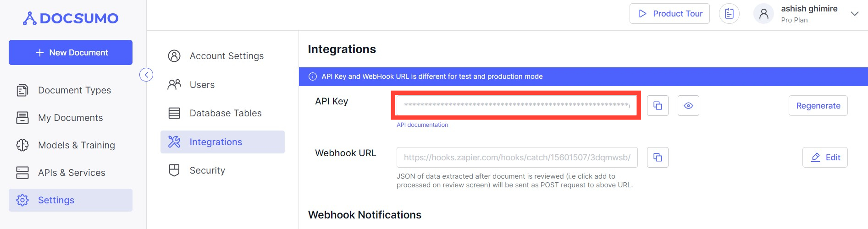The height and width of the screenshot is (229, 868).
Task: Expand the ashish ghimire account dropdown
Action: pos(854,14)
